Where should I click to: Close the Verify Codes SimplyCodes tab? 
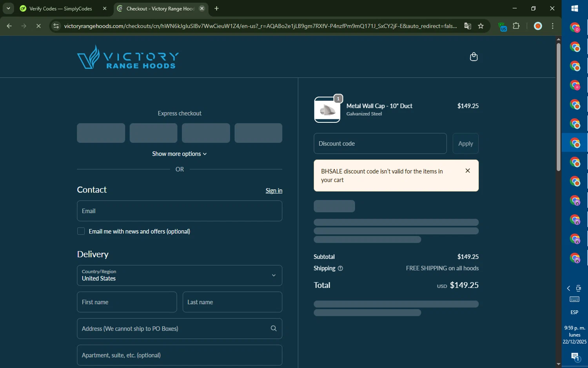click(105, 8)
